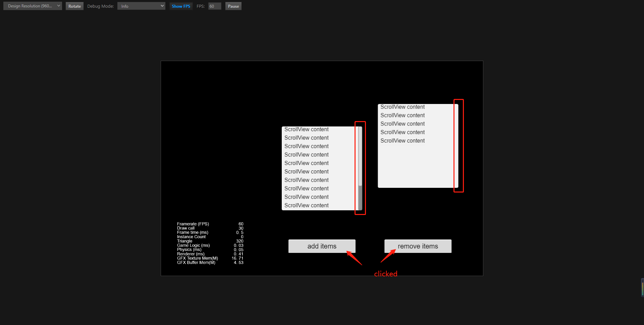Click the Rotate button
Image resolution: width=644 pixels, height=325 pixels.
pyautogui.click(x=74, y=6)
